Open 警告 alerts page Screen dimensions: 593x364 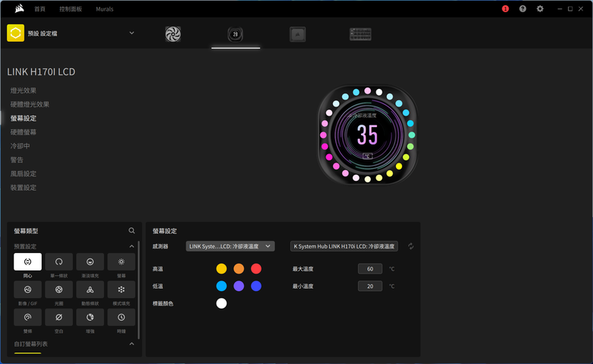pyautogui.click(x=17, y=160)
